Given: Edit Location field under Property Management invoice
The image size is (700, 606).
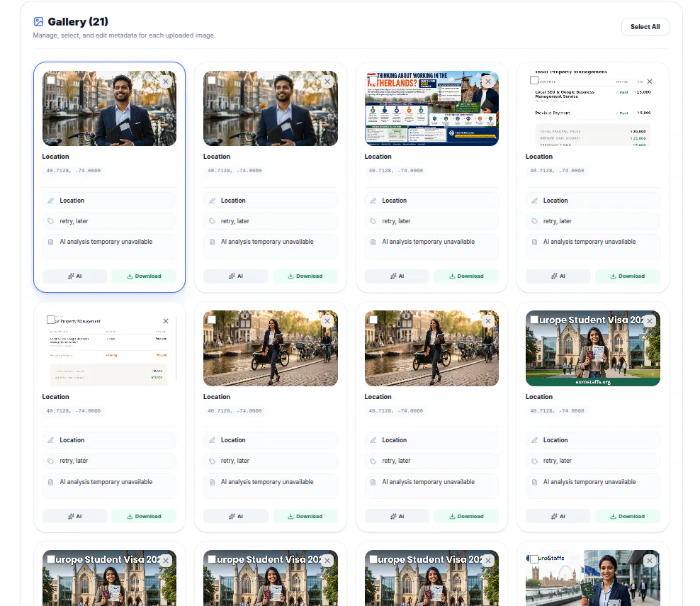Looking at the screenshot, I should pos(109,440).
